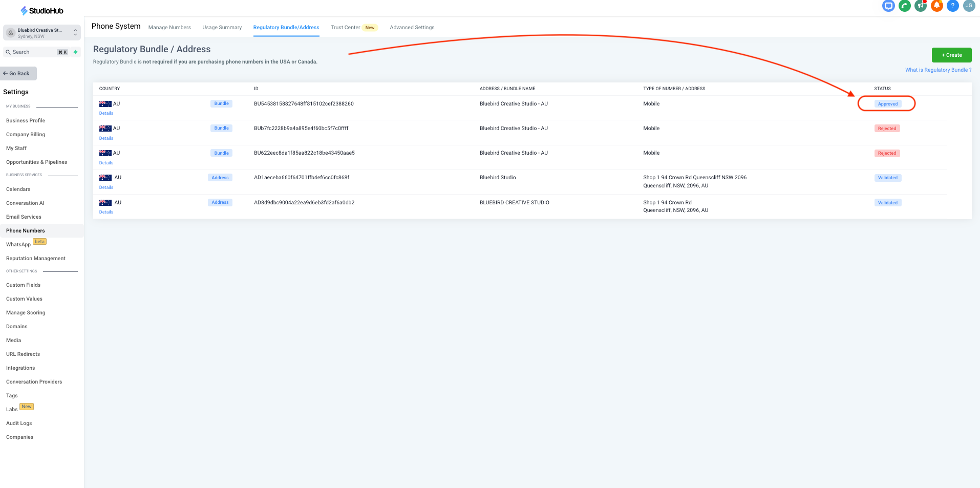Click the STATUS column header

[882, 89]
